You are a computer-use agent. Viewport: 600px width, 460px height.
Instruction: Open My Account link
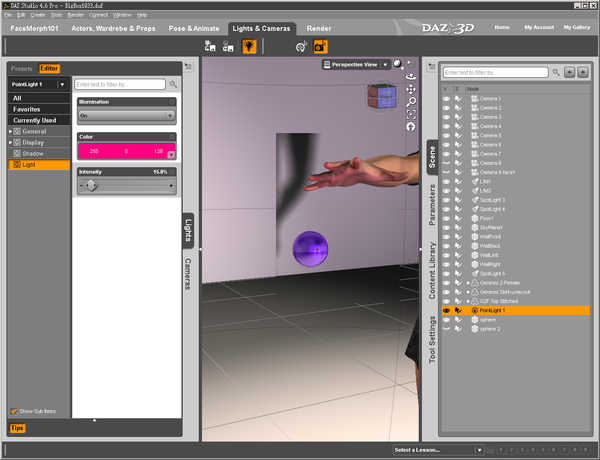click(x=539, y=27)
